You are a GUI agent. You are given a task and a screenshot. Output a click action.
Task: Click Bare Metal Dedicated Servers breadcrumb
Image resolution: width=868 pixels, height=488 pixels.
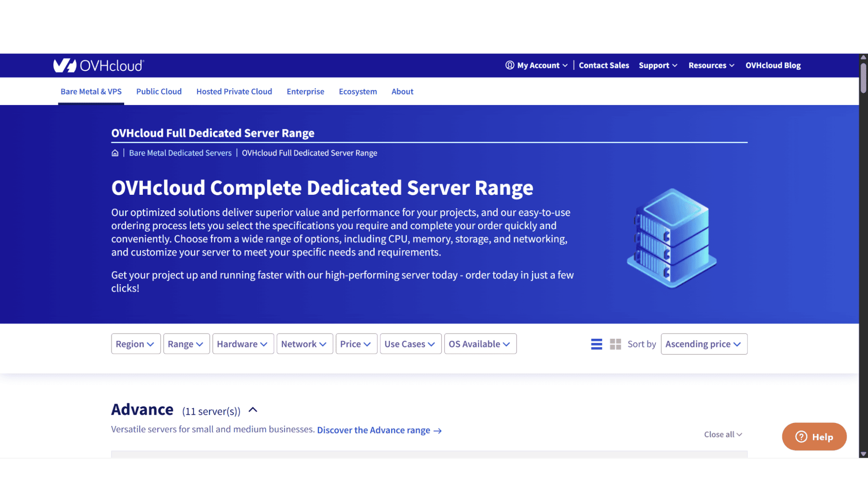(180, 153)
